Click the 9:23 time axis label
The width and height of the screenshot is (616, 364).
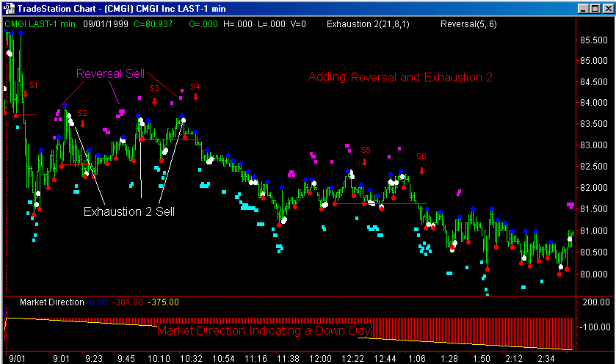point(94,359)
